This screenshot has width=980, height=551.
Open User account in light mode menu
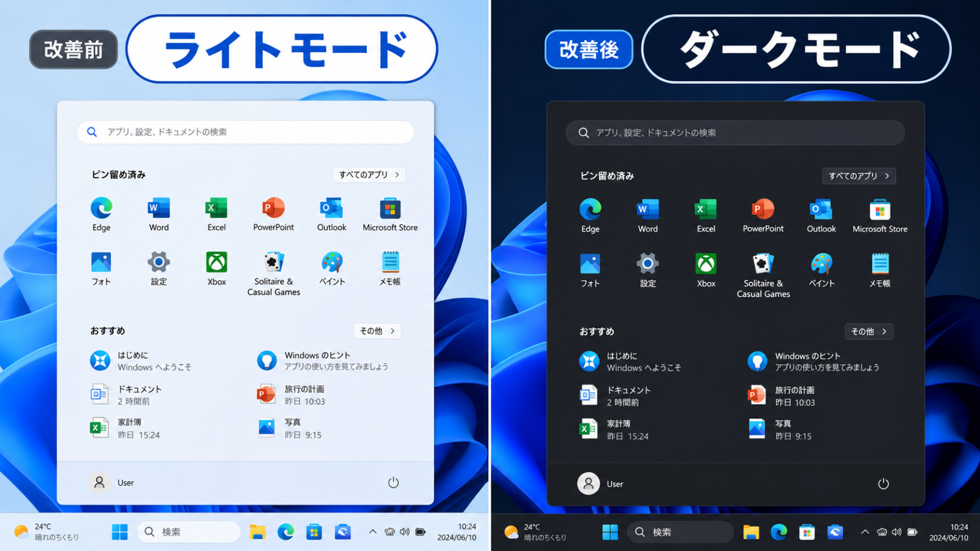point(111,482)
